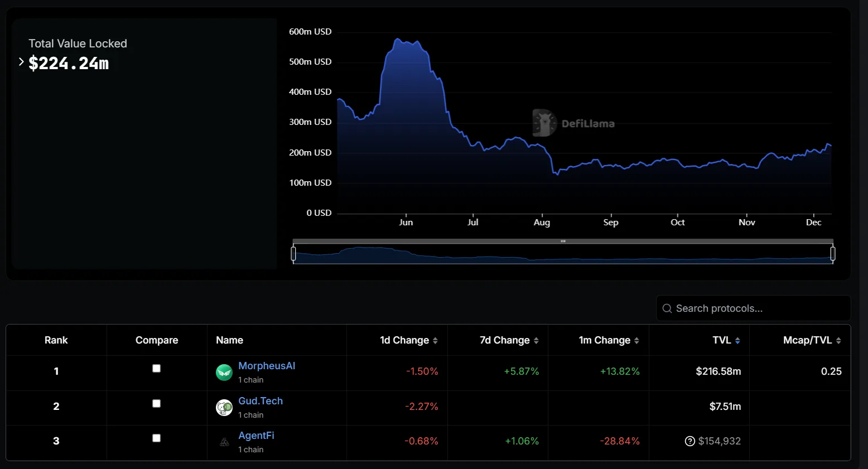Check the compare box for MorpheusAI
This screenshot has width=868, height=469.
click(157, 369)
